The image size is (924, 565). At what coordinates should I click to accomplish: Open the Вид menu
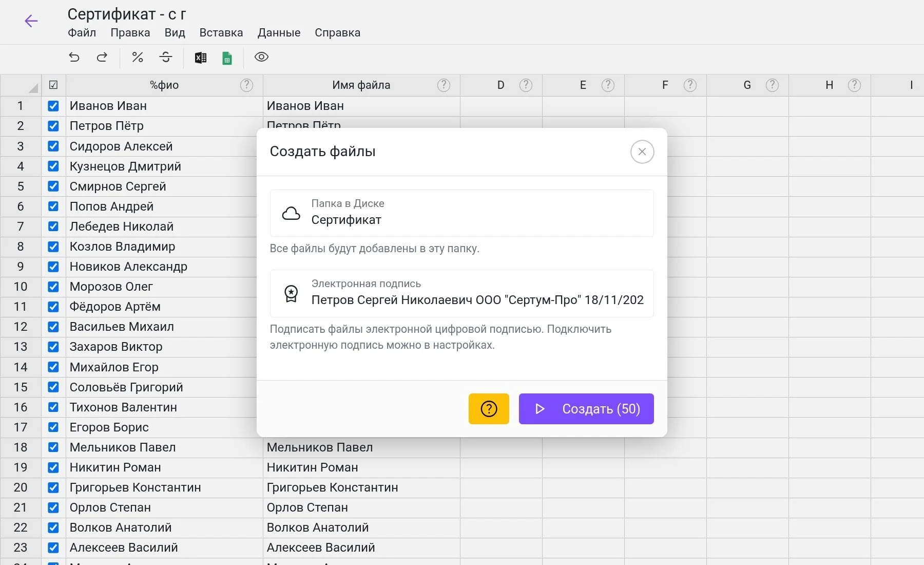pos(175,32)
